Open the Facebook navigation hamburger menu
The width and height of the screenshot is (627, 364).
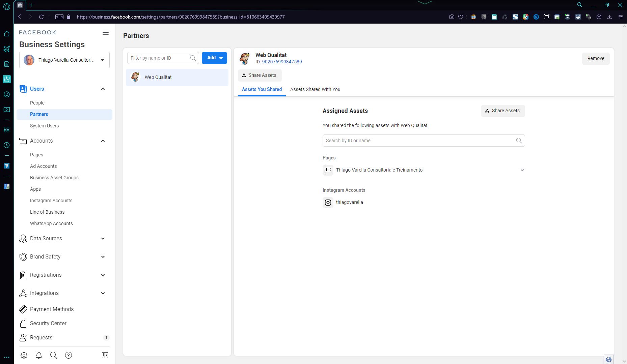coord(106,32)
